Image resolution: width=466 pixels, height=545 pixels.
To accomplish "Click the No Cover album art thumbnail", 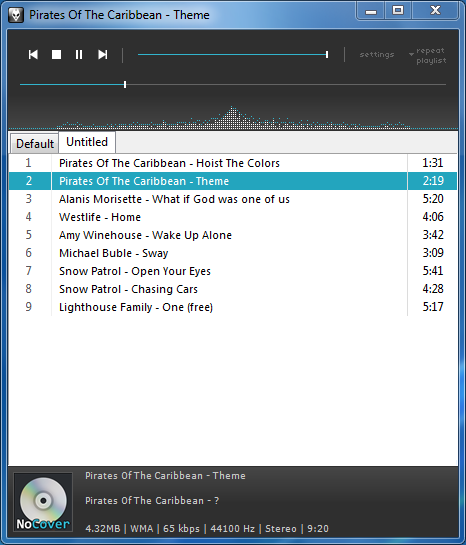I will point(43,502).
